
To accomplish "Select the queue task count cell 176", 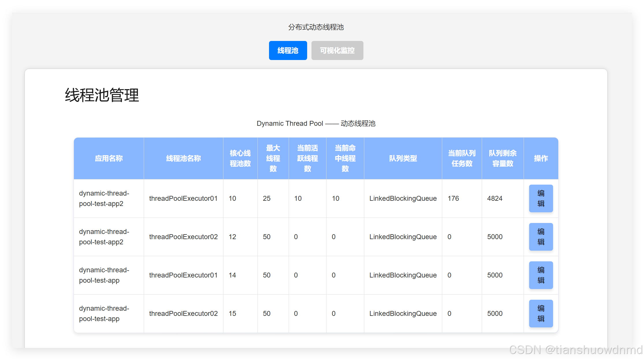I will pyautogui.click(x=453, y=198).
